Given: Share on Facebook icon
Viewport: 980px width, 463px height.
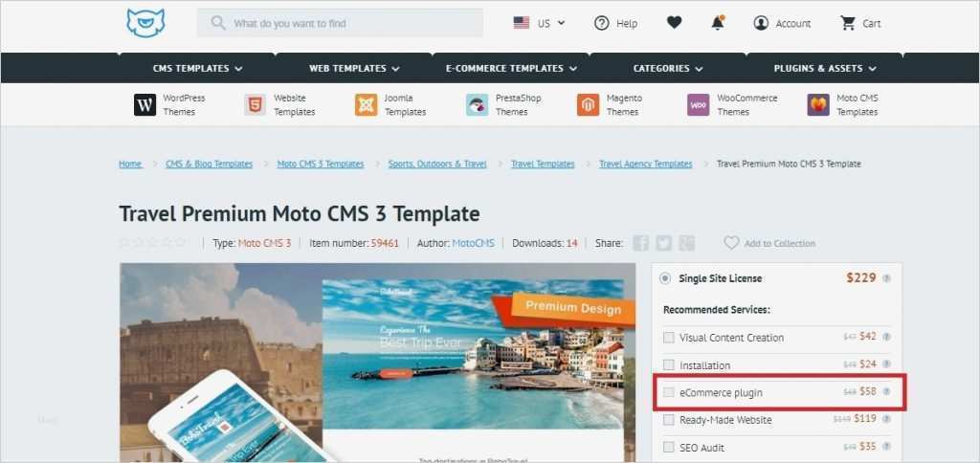Looking at the screenshot, I should pos(640,243).
